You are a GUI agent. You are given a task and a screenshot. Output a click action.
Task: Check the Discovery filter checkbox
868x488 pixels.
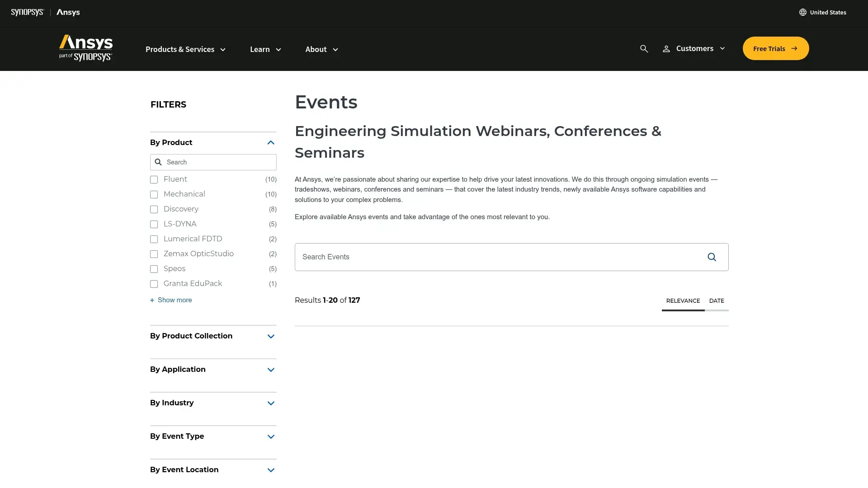click(x=154, y=209)
